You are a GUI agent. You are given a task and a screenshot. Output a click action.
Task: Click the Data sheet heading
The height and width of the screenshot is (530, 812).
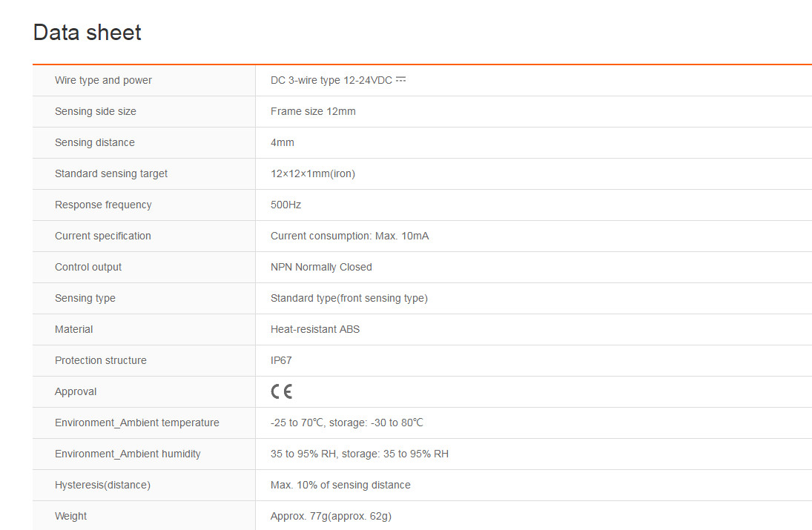point(88,33)
